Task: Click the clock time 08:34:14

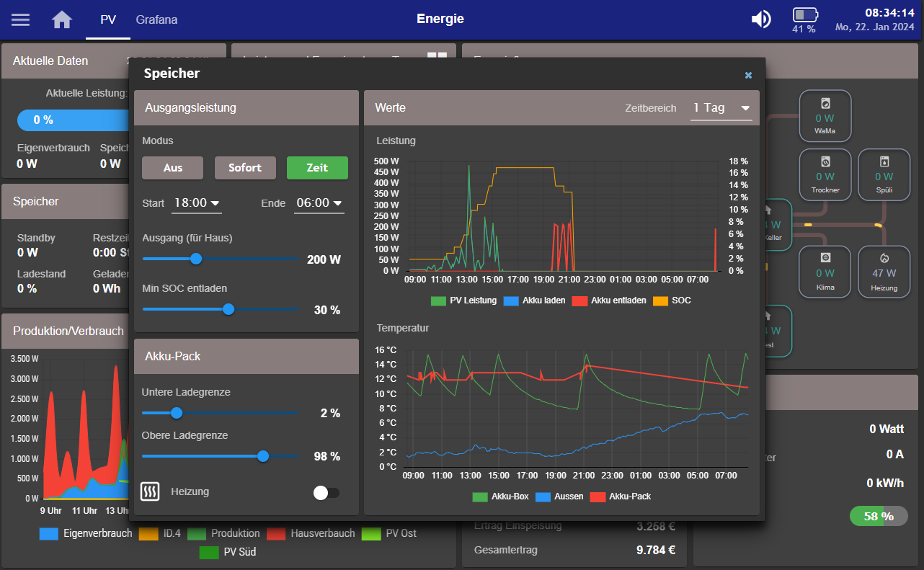Action: tap(889, 13)
